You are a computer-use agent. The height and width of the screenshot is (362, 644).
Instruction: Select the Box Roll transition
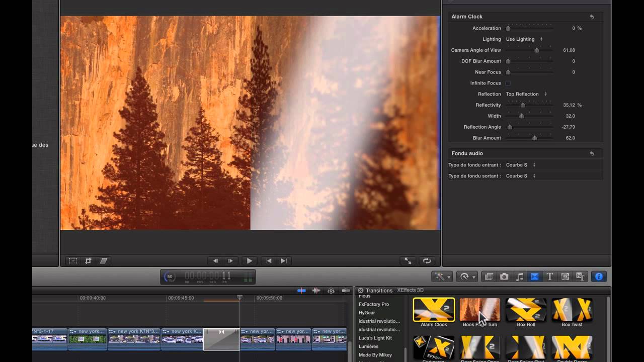point(526,310)
